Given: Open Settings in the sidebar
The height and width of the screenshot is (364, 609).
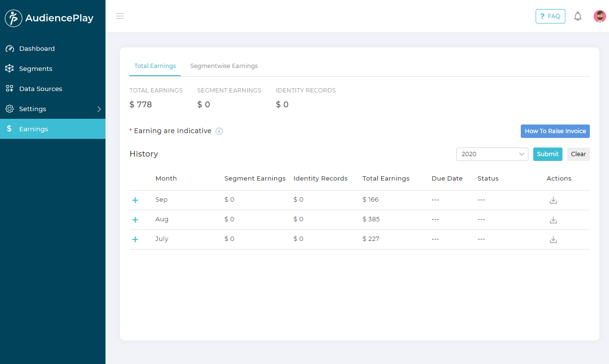Looking at the screenshot, I should pos(53,109).
